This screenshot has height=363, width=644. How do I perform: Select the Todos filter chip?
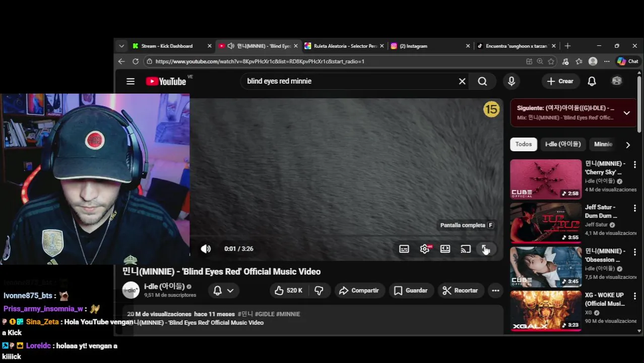click(x=524, y=144)
